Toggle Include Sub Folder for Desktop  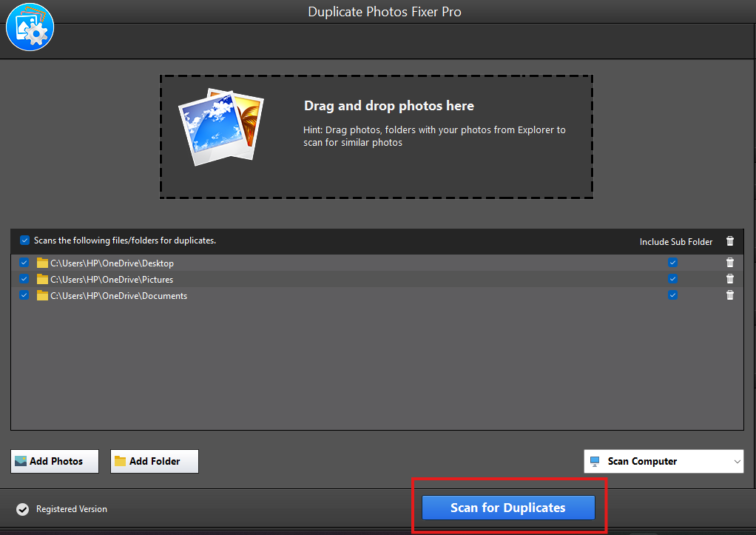point(672,263)
